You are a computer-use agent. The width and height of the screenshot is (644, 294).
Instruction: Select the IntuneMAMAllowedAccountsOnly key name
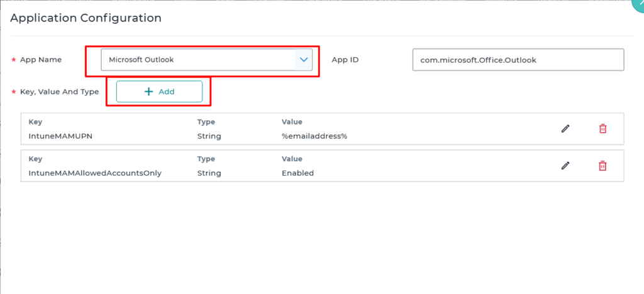pos(86,173)
